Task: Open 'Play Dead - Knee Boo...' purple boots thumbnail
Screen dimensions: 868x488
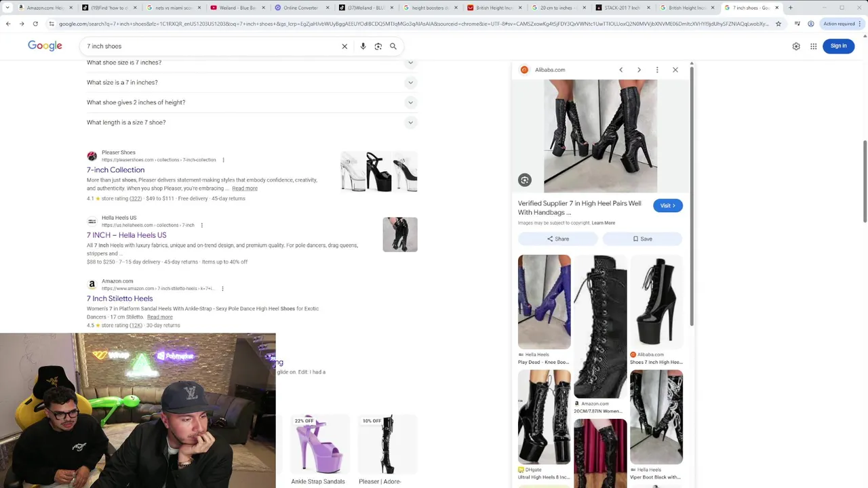Action: [544, 302]
